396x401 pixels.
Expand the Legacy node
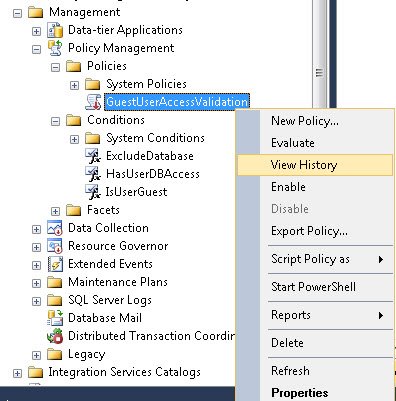[x=36, y=356]
